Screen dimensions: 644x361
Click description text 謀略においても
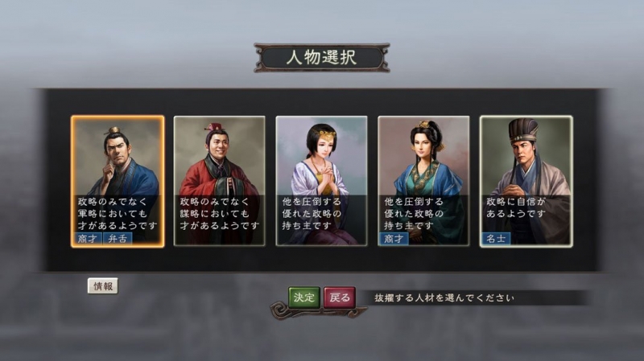(x=214, y=214)
